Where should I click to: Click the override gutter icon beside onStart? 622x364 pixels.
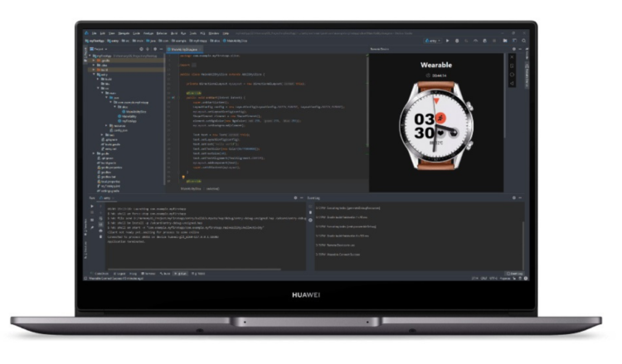173,97
